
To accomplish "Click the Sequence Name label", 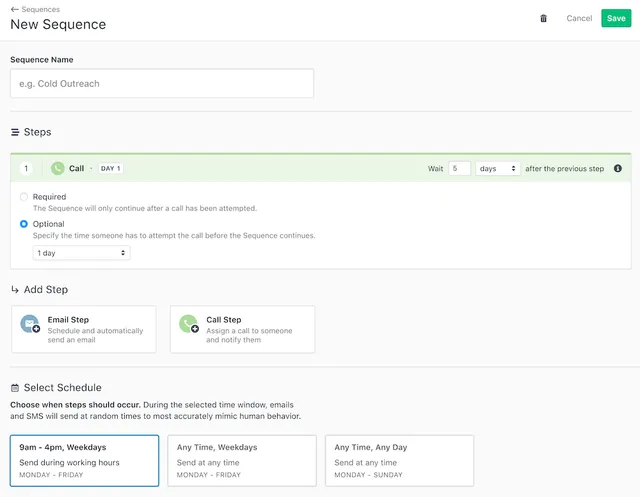I will click(x=42, y=60).
